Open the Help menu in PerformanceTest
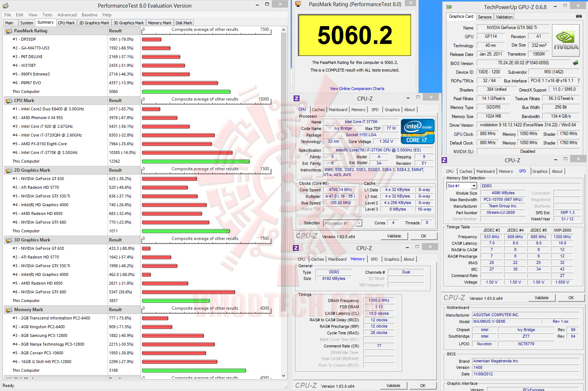 click(x=107, y=15)
